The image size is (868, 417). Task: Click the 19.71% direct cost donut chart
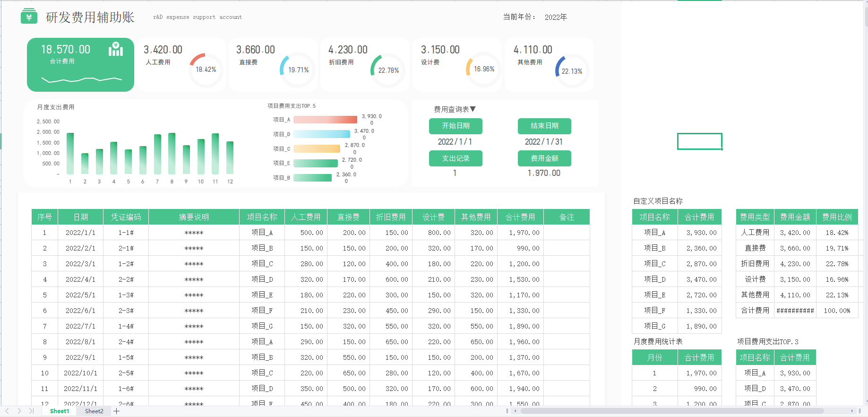pos(297,70)
